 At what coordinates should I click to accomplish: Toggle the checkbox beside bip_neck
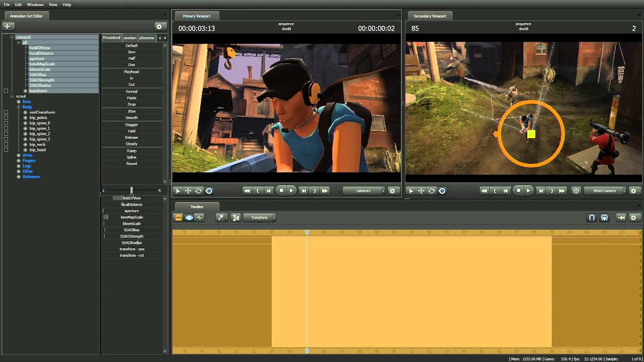[x=6, y=145]
